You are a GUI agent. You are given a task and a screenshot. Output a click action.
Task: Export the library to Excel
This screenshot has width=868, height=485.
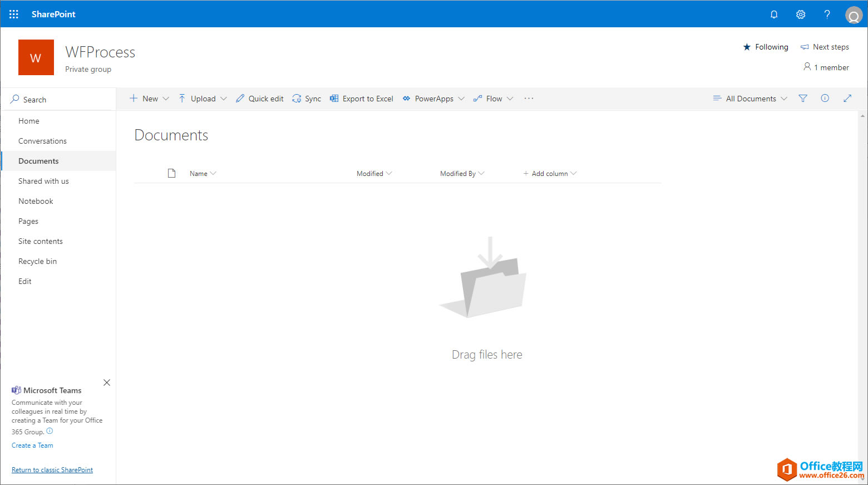point(361,99)
